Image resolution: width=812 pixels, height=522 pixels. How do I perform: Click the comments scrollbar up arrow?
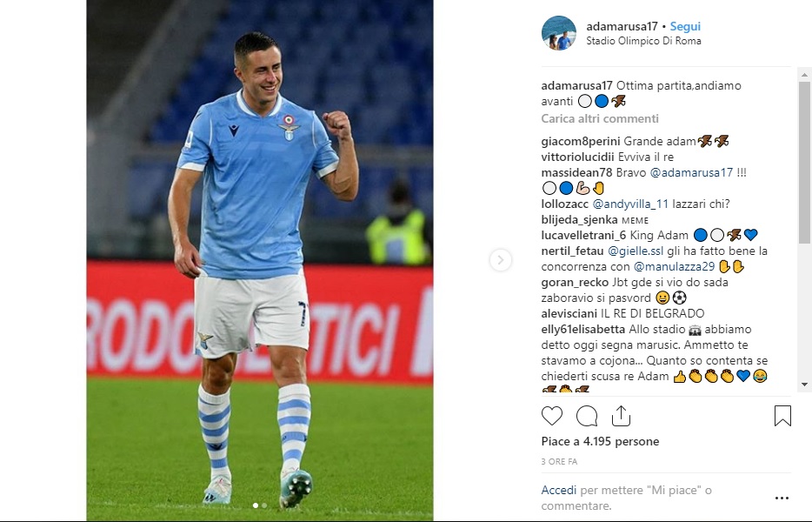point(804,75)
